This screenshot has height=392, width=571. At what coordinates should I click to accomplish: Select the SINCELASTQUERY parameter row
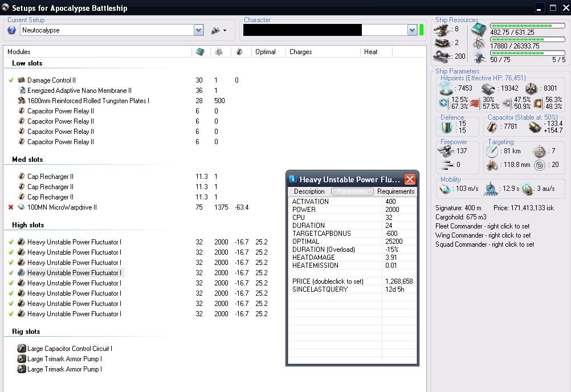[353, 289]
